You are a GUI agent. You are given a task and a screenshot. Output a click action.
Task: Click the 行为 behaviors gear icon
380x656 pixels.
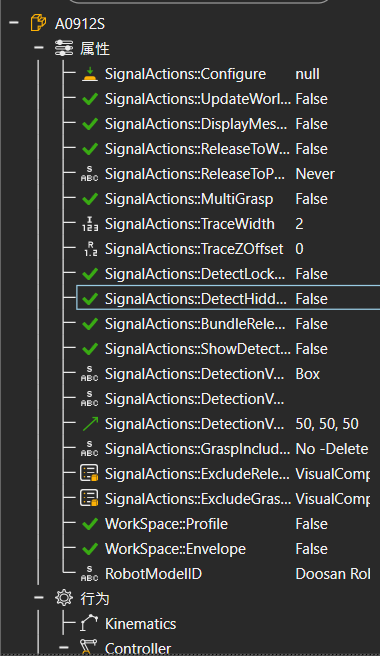coord(64,598)
